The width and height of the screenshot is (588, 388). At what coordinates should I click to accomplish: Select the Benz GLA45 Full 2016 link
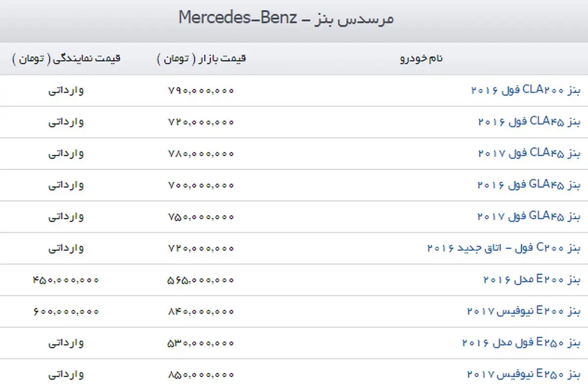coord(529,185)
